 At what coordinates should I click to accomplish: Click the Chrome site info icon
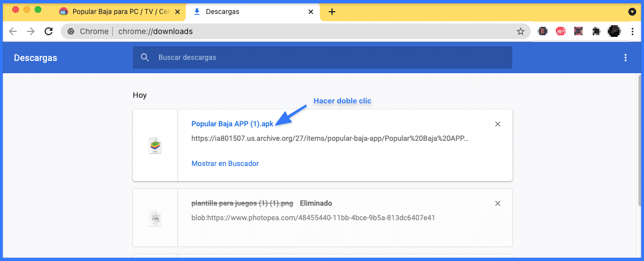pos(71,31)
